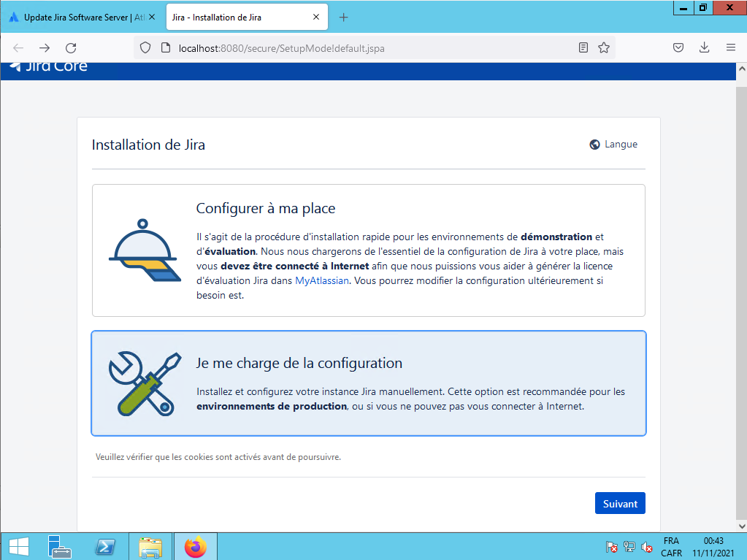Click the page scrollbar up arrow
Screen dimensions: 747x560
pyautogui.click(x=741, y=69)
